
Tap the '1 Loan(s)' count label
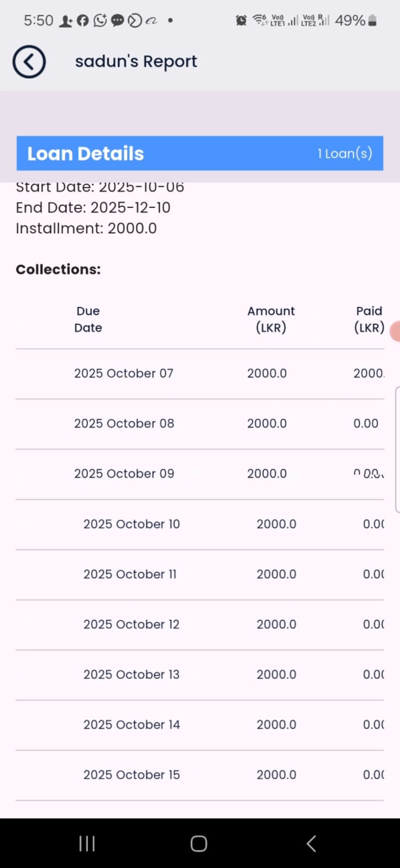click(x=345, y=154)
